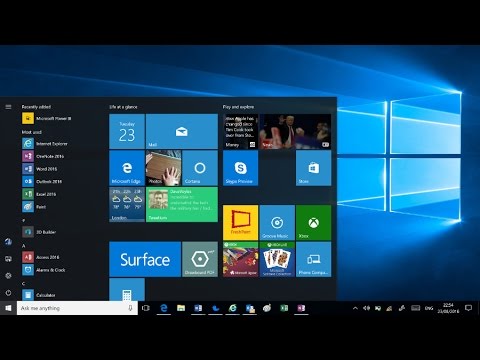Expand the Start hamburger menu
The width and height of the screenshot is (480, 360).
8,107
